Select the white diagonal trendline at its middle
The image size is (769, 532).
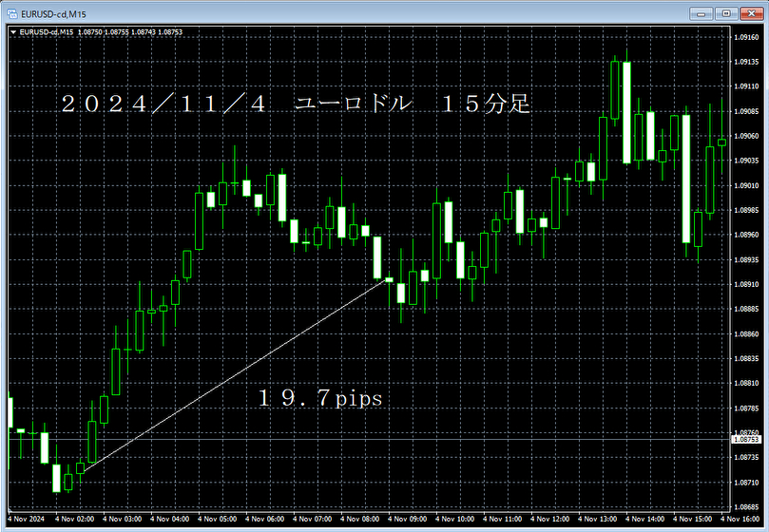click(x=235, y=373)
